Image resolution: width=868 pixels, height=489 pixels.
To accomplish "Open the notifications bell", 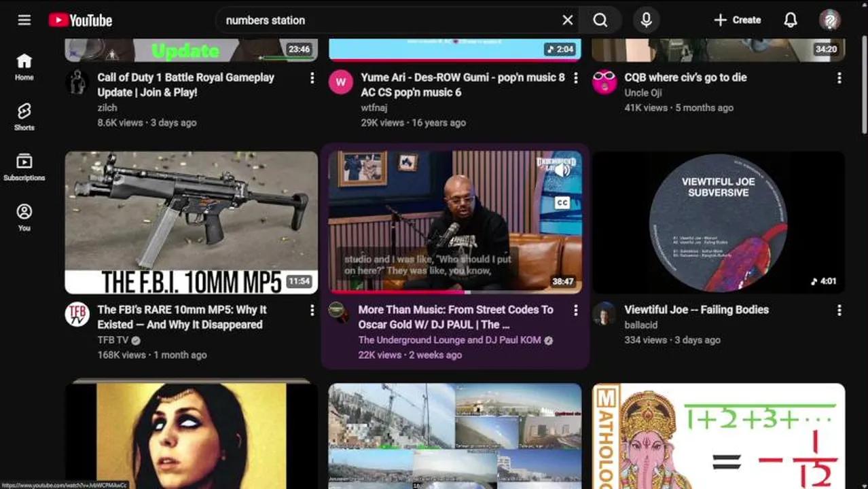I will pyautogui.click(x=791, y=20).
